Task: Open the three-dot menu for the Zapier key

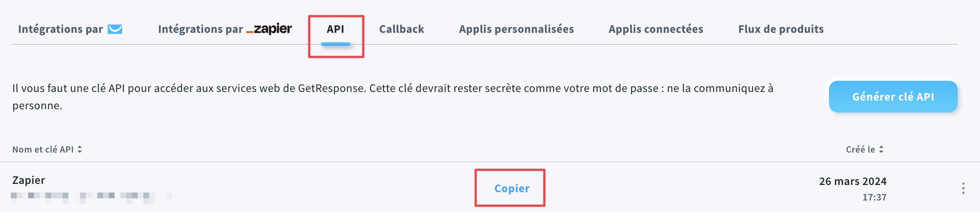Action: click(x=963, y=188)
